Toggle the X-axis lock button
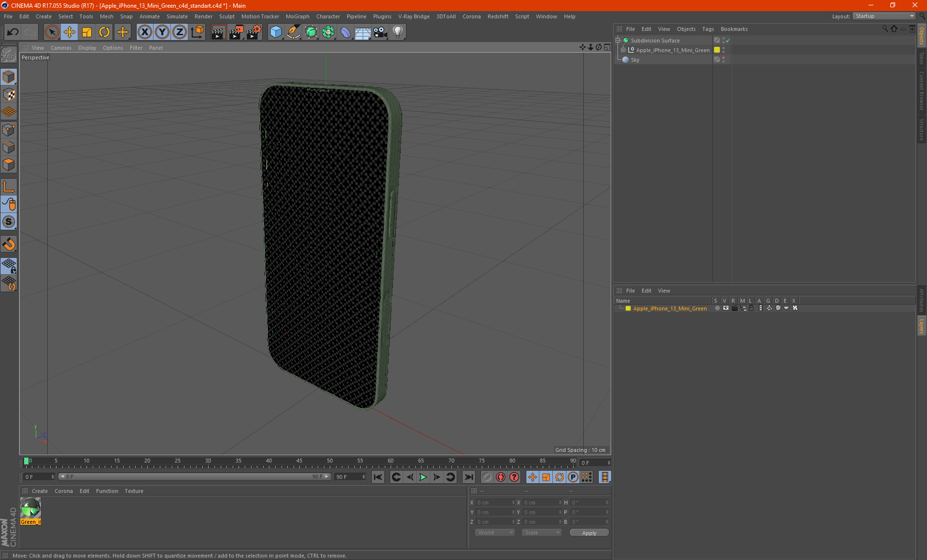Screen dimensions: 927x560 tap(144, 32)
